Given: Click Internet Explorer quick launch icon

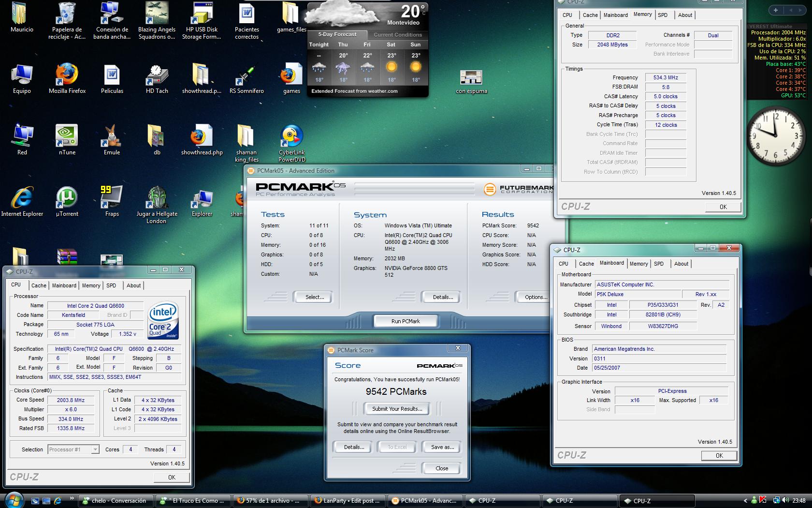Looking at the screenshot, I should (x=58, y=501).
